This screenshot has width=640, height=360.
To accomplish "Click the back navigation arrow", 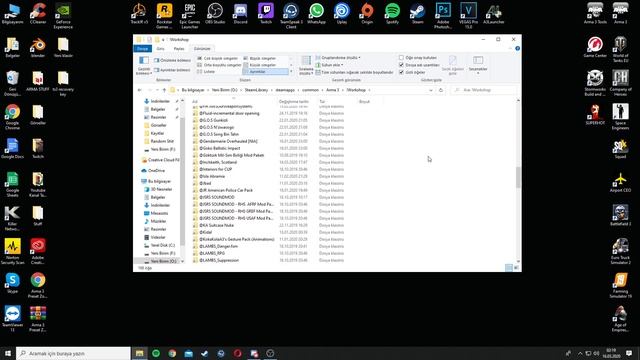I will pyautogui.click(x=140, y=90).
